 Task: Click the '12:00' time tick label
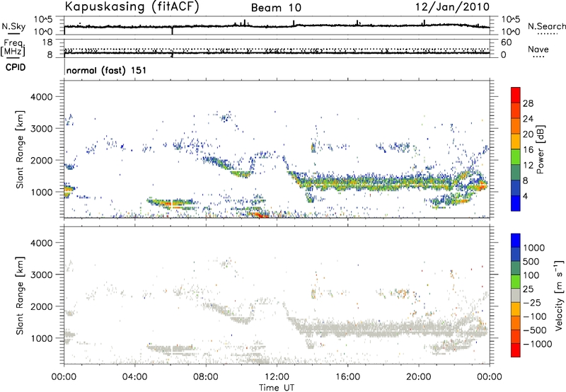coord(277,377)
